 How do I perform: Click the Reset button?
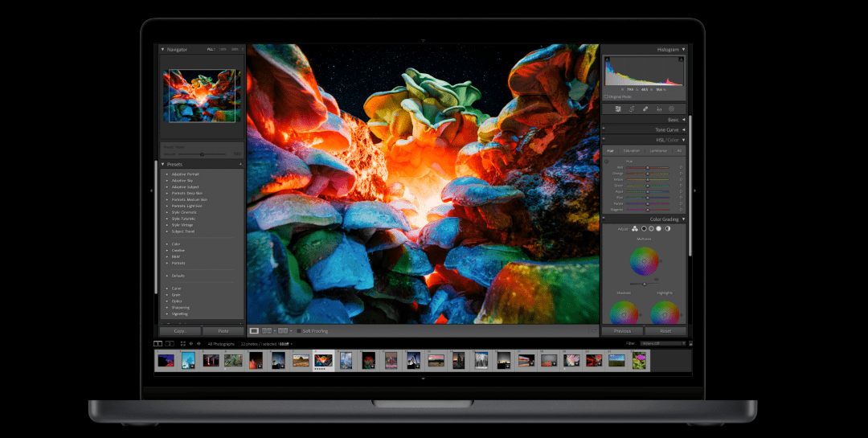click(665, 331)
